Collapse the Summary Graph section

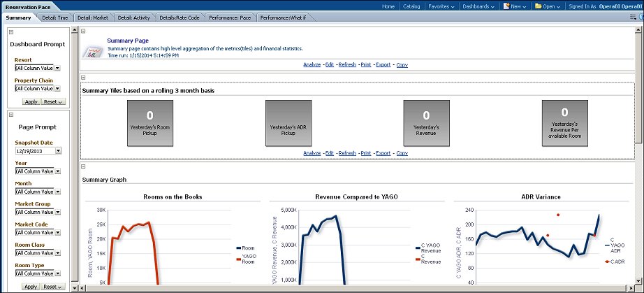(x=84, y=166)
